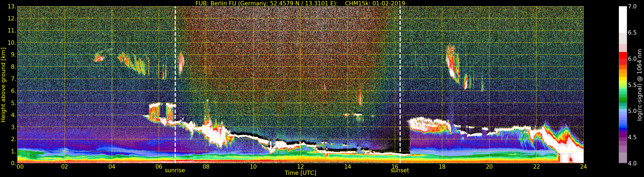Click the '13.' height axis tick
The width and height of the screenshot is (644, 177).
point(12,6)
